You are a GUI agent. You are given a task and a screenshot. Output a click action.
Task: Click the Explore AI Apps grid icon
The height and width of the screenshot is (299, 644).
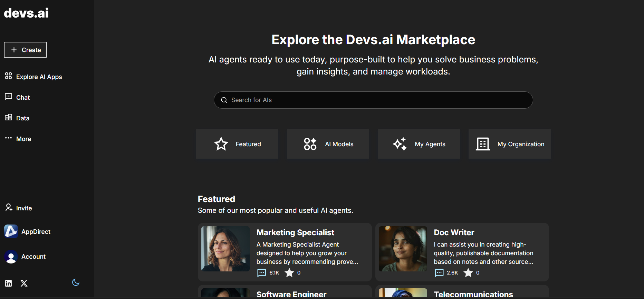point(9,76)
